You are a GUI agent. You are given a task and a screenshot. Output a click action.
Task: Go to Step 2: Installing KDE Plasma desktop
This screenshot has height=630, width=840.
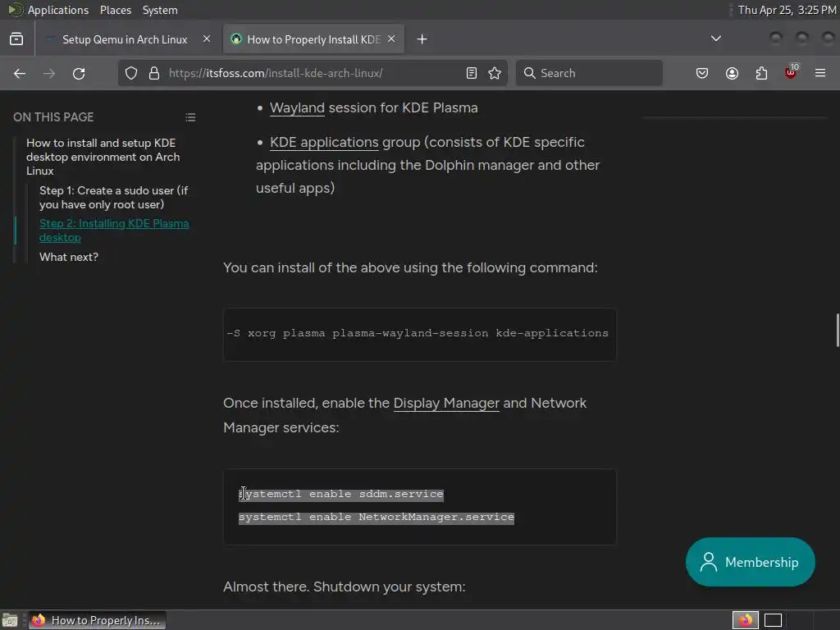click(114, 231)
